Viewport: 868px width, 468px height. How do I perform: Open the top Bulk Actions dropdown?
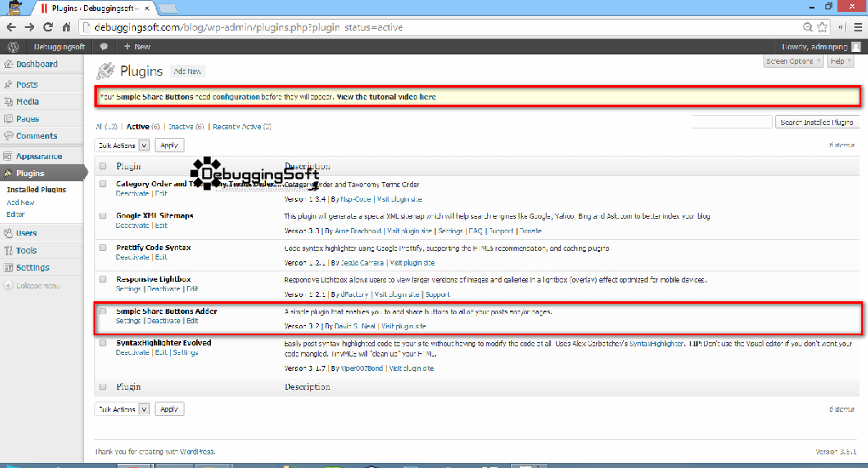coord(122,146)
